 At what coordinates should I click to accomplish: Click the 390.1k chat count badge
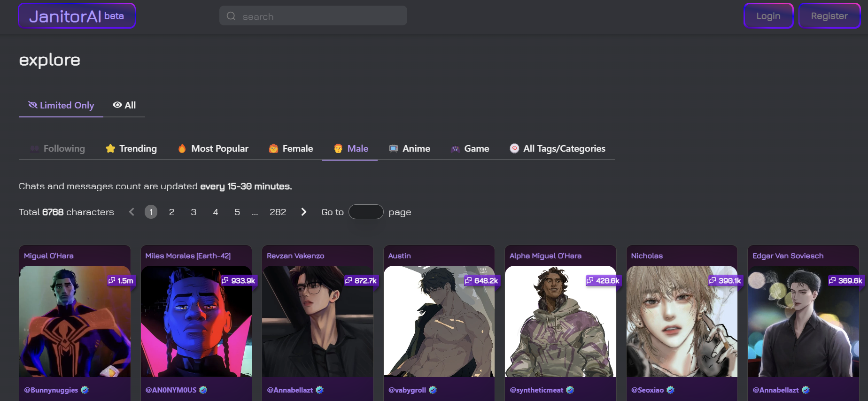(x=725, y=281)
